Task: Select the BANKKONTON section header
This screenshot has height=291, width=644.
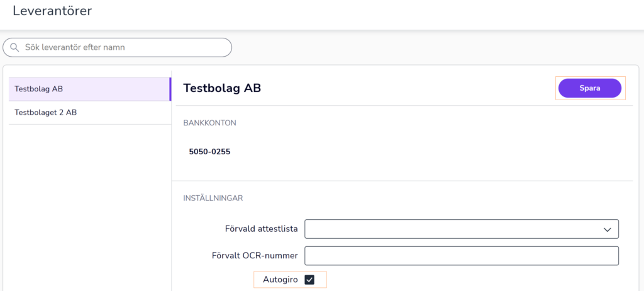Action: coord(209,123)
